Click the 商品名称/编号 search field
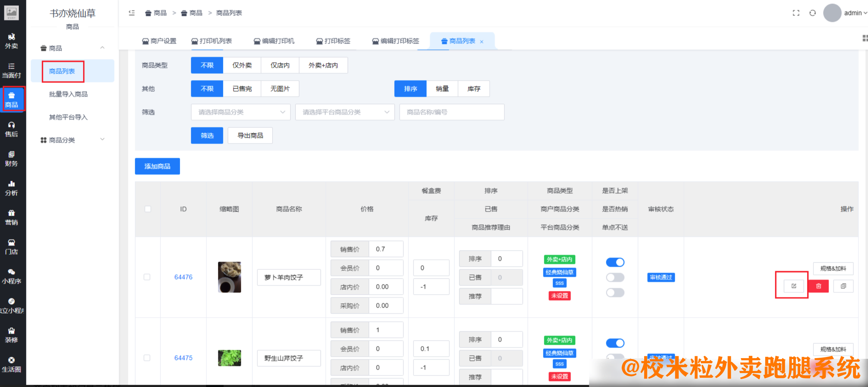 (452, 112)
